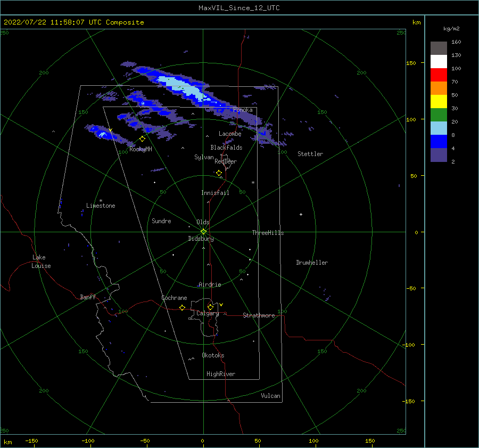Click the yellow 150 label on the right axis
479x448 pixels.
[411, 63]
